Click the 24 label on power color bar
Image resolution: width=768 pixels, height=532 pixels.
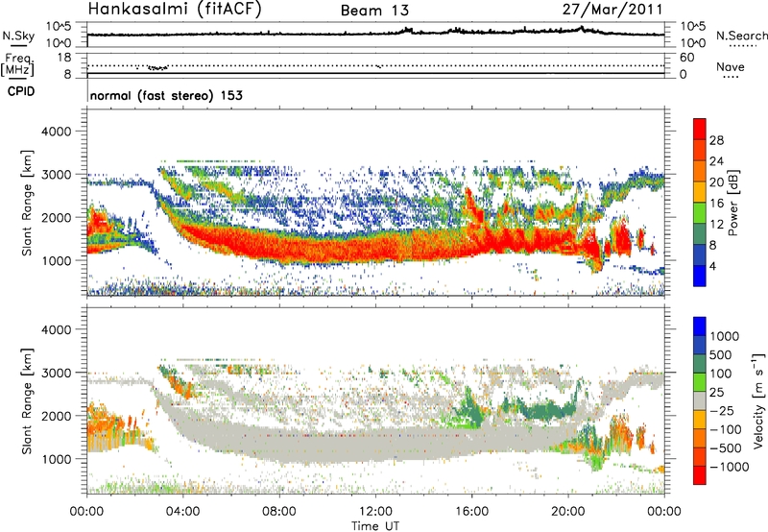click(x=716, y=161)
